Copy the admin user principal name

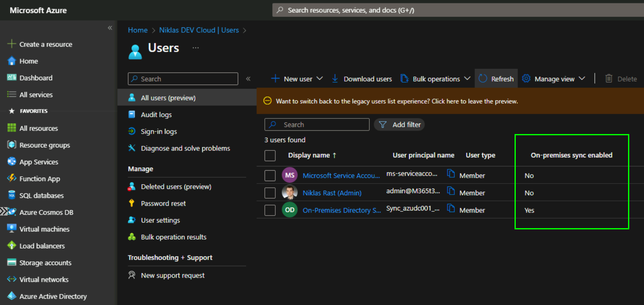451,191
